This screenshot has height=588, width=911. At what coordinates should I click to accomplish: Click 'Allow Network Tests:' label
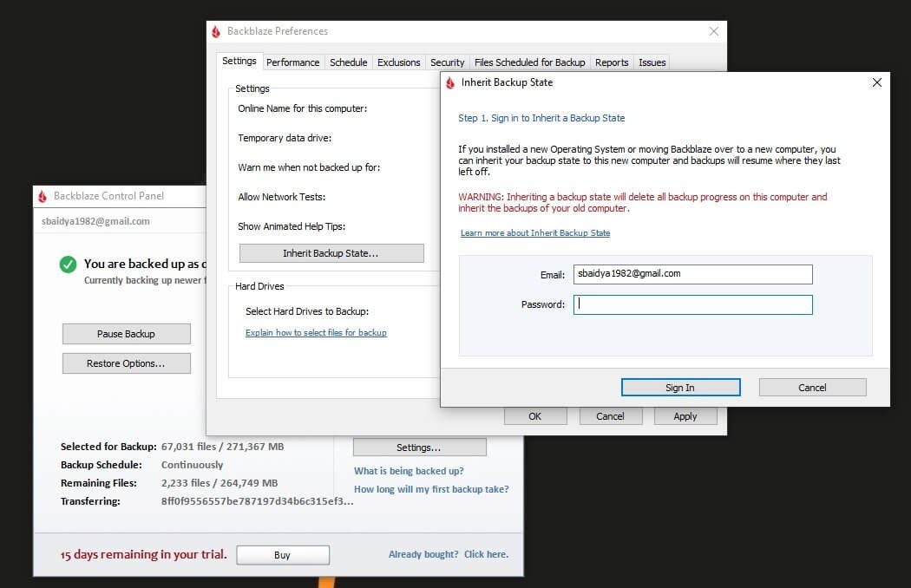coord(281,197)
